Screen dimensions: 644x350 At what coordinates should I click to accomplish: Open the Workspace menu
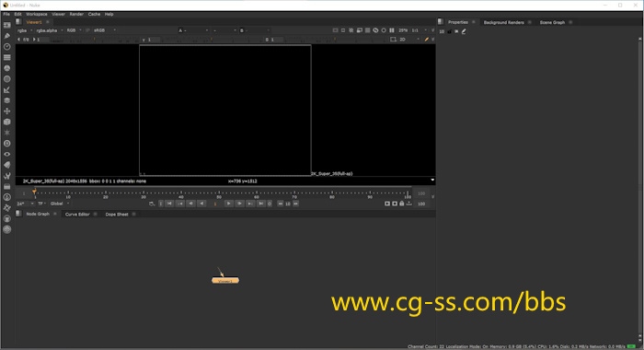(37, 14)
